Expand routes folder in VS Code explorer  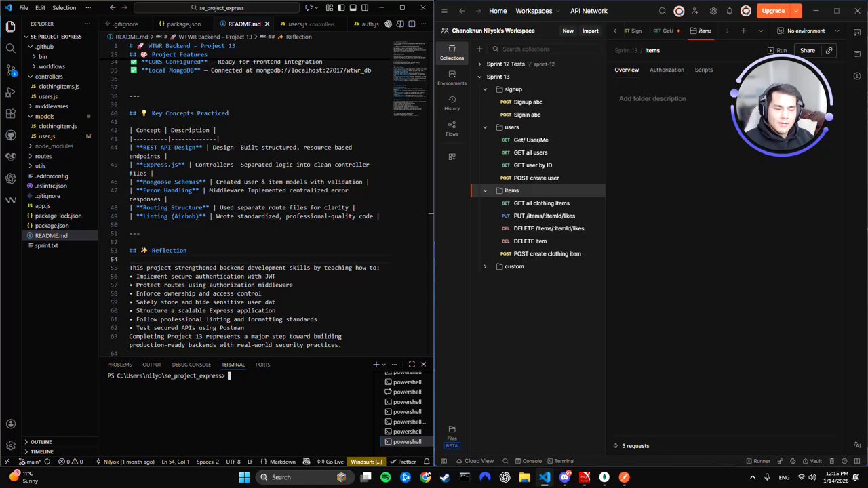click(43, 156)
